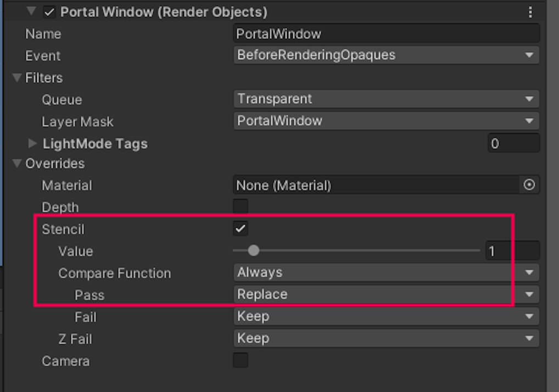Screen dimensions: 559x392
Task: Open the Portal Window three-dot options menu
Action: pos(530,12)
